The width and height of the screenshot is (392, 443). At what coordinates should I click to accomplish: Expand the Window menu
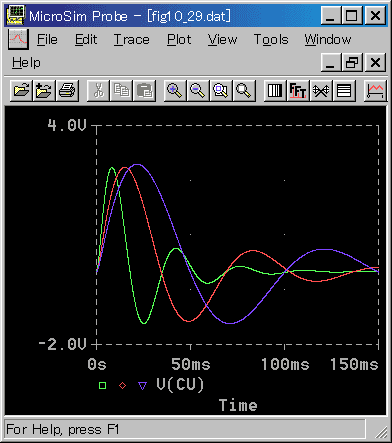pos(328,40)
